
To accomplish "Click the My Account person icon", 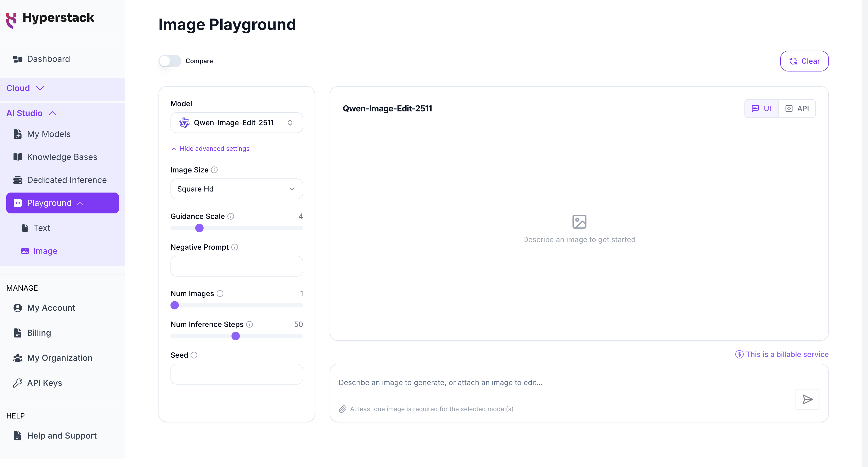I will (x=17, y=308).
